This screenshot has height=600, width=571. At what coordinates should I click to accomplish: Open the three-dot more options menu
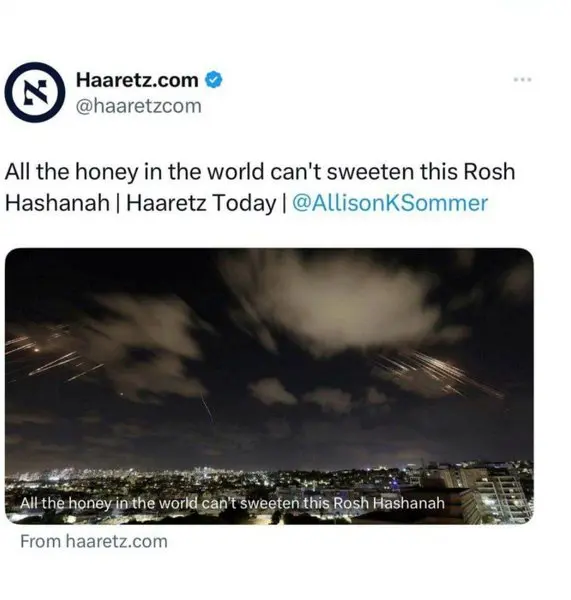tap(522, 80)
